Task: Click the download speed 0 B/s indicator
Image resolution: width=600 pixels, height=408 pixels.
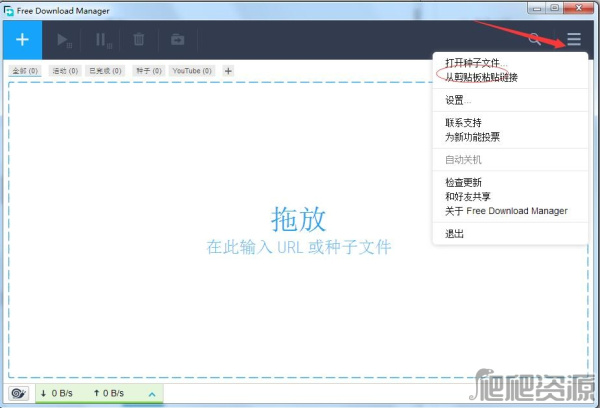Action: click(x=57, y=393)
